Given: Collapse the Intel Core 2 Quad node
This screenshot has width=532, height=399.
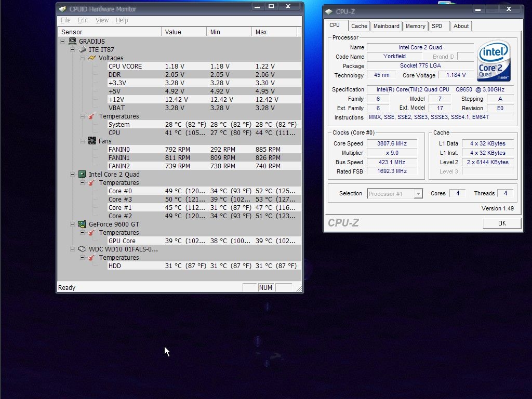Looking at the screenshot, I should (73, 175).
